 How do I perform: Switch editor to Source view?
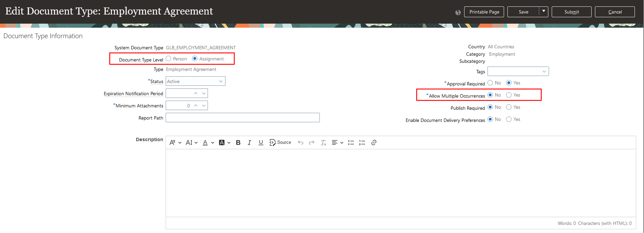pyautogui.click(x=280, y=142)
